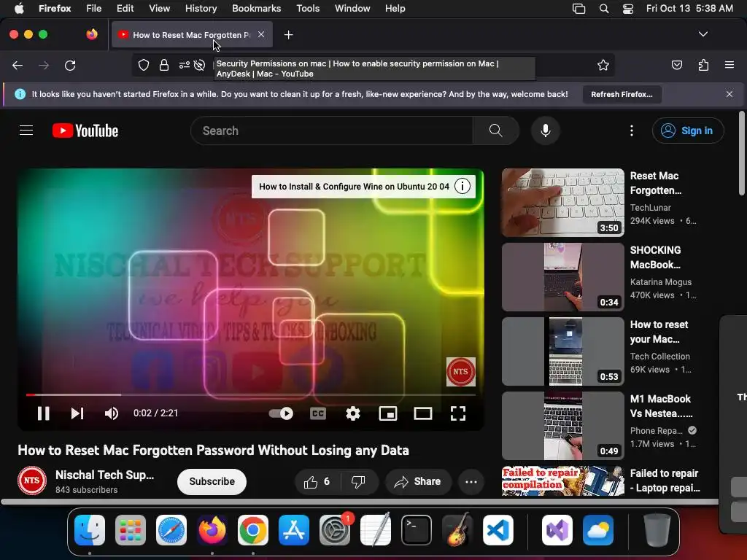This screenshot has height=560, width=747.
Task: Open video settings gear
Action: (x=352, y=413)
